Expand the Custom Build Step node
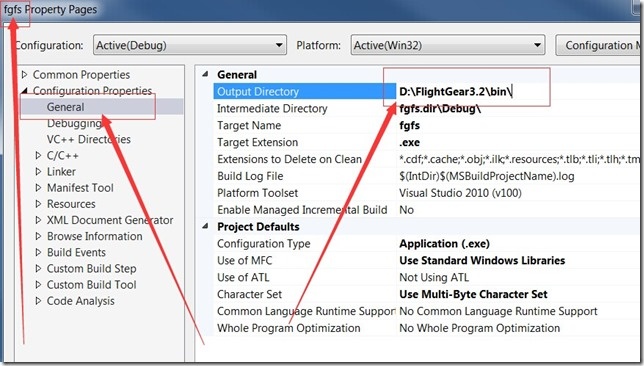Screen dimensions: 644x366 point(38,269)
